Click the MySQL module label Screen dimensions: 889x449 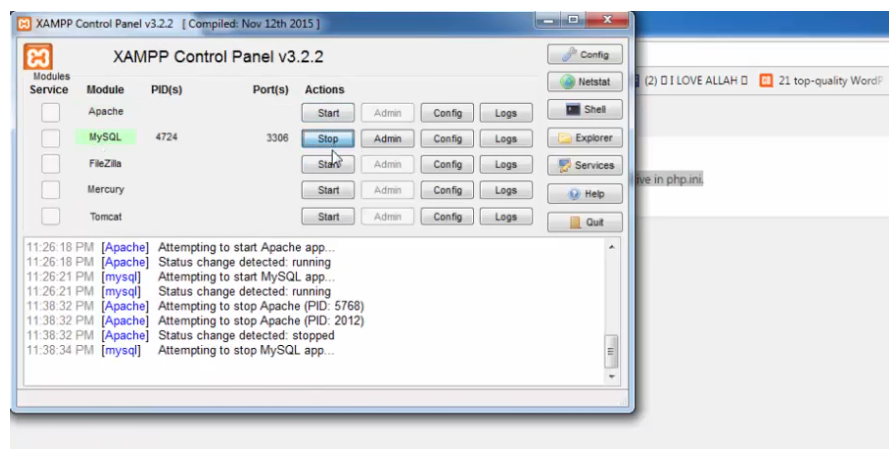click(105, 137)
